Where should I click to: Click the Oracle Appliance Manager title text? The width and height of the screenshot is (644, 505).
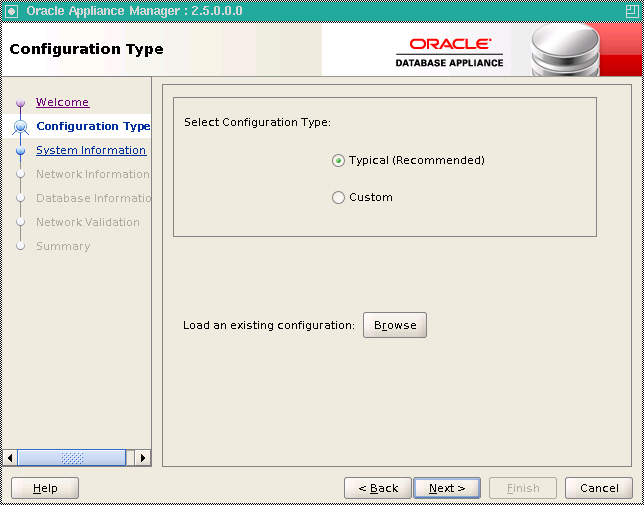(x=134, y=11)
